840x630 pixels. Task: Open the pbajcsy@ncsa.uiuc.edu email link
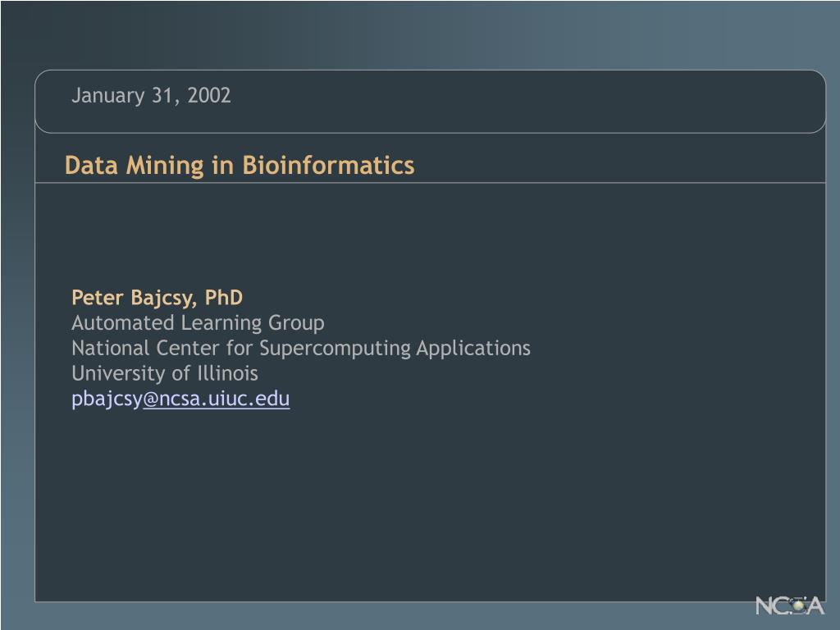(180, 399)
